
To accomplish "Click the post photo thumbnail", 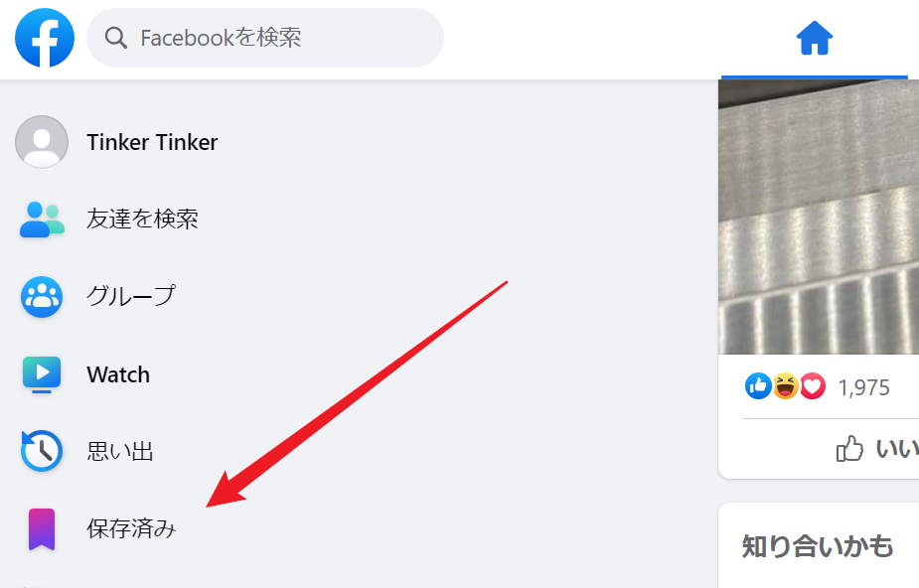I will click(819, 217).
